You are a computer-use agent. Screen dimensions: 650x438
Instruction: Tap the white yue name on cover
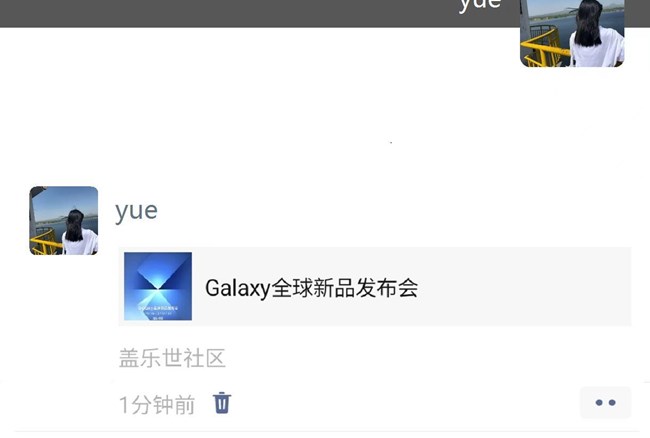pyautogui.click(x=480, y=5)
